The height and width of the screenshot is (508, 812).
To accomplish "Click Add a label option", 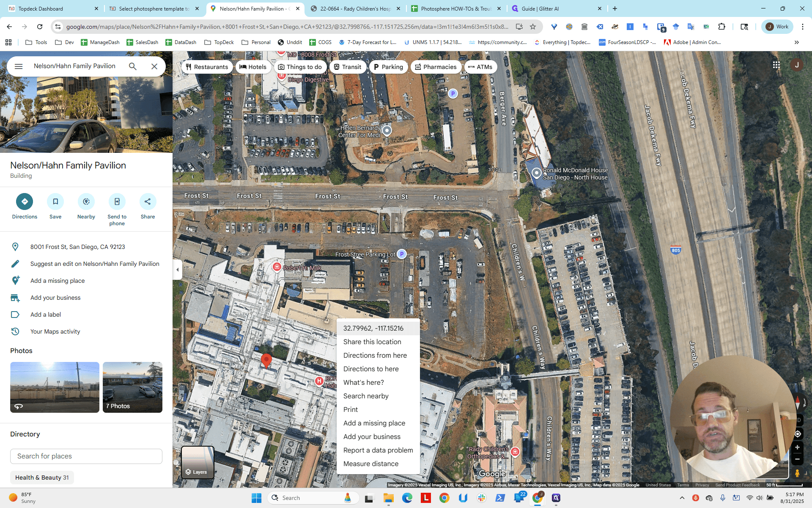I will click(x=86, y=315).
